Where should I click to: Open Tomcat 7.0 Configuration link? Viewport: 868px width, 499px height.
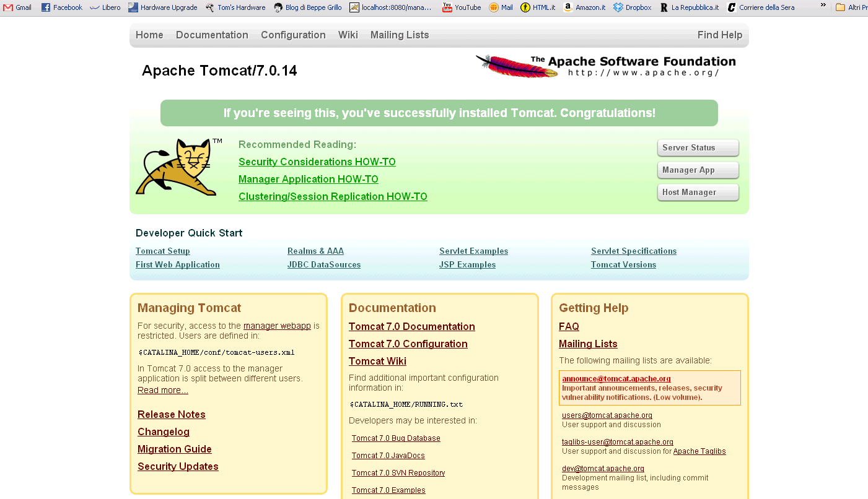tap(408, 344)
